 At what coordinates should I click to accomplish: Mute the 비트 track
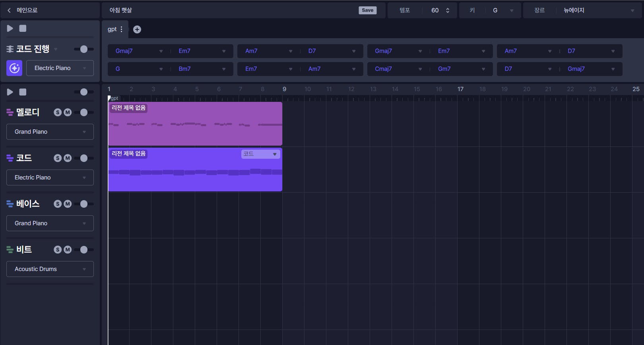click(68, 249)
